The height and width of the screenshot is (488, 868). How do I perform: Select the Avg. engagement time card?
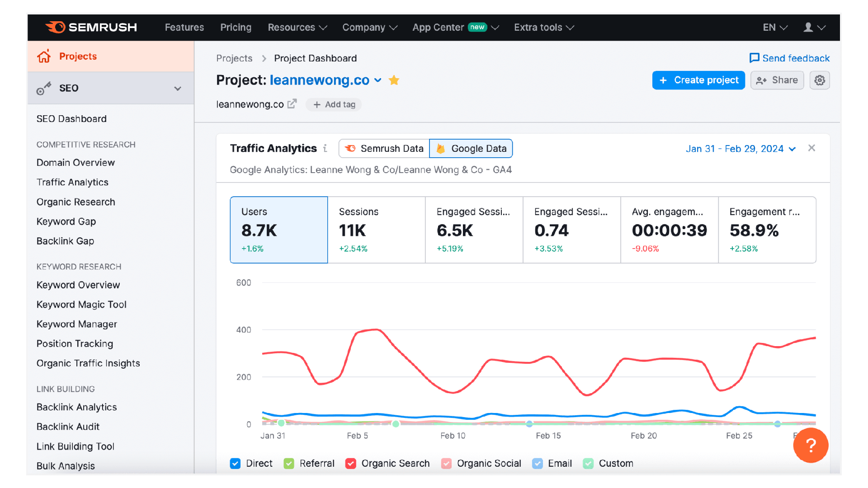click(669, 230)
